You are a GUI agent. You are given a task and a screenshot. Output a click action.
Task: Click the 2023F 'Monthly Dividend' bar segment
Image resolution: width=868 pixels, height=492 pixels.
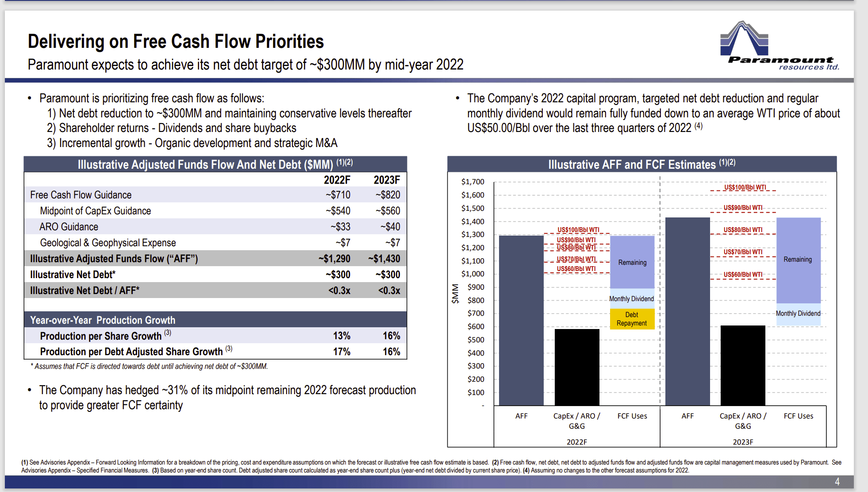pos(799,314)
